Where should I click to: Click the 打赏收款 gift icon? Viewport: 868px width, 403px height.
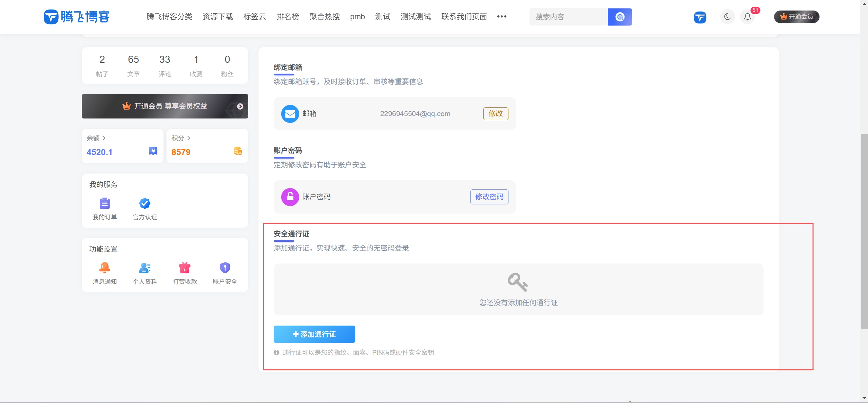click(x=185, y=268)
